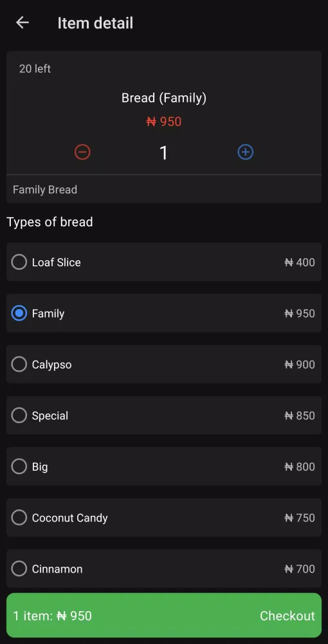Screen dimensions: 328x644
Task: Select the Loaf Slice radio button
Action: pyautogui.click(x=19, y=262)
